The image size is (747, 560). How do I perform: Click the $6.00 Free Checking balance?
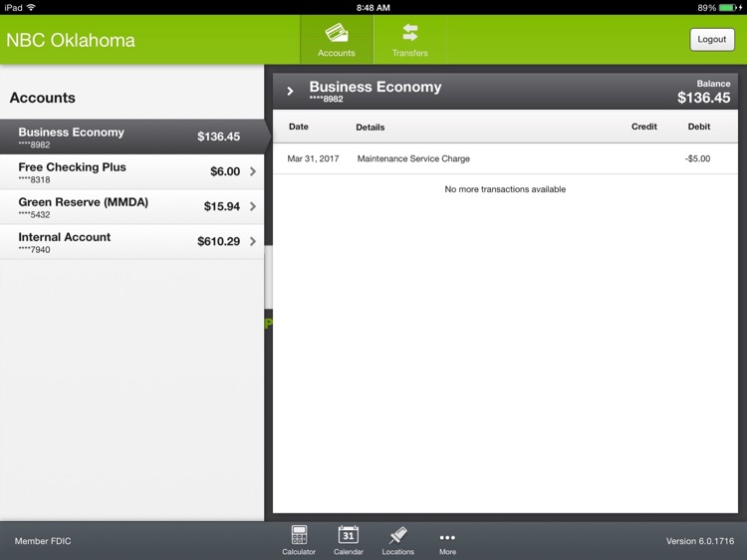pos(225,171)
